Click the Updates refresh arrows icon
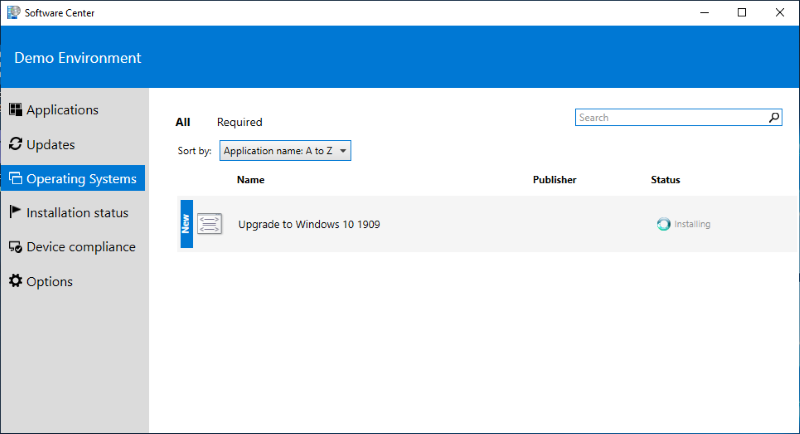This screenshot has height=434, width=800. tap(16, 144)
